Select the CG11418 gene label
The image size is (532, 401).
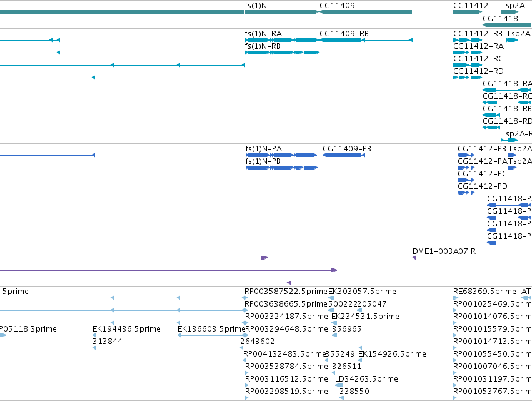[500, 18]
